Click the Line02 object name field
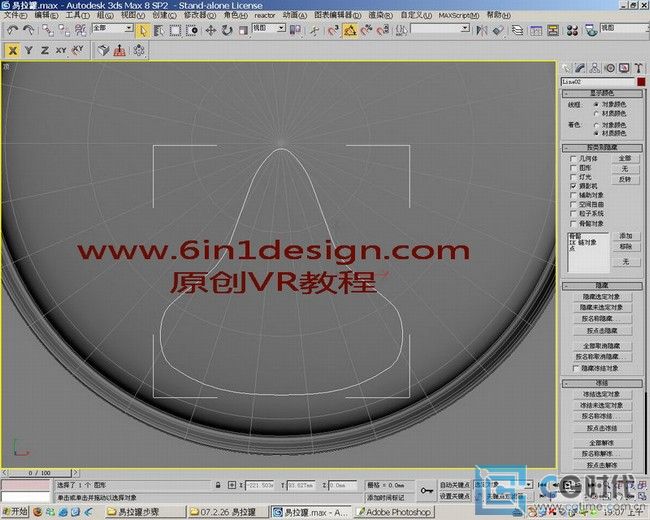650x520 pixels. [598, 82]
